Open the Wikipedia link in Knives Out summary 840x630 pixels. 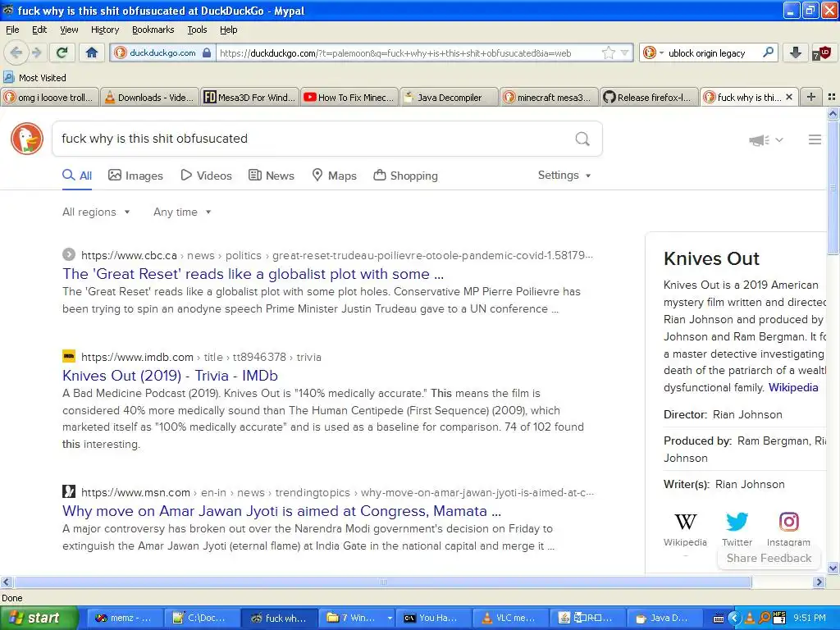(793, 388)
